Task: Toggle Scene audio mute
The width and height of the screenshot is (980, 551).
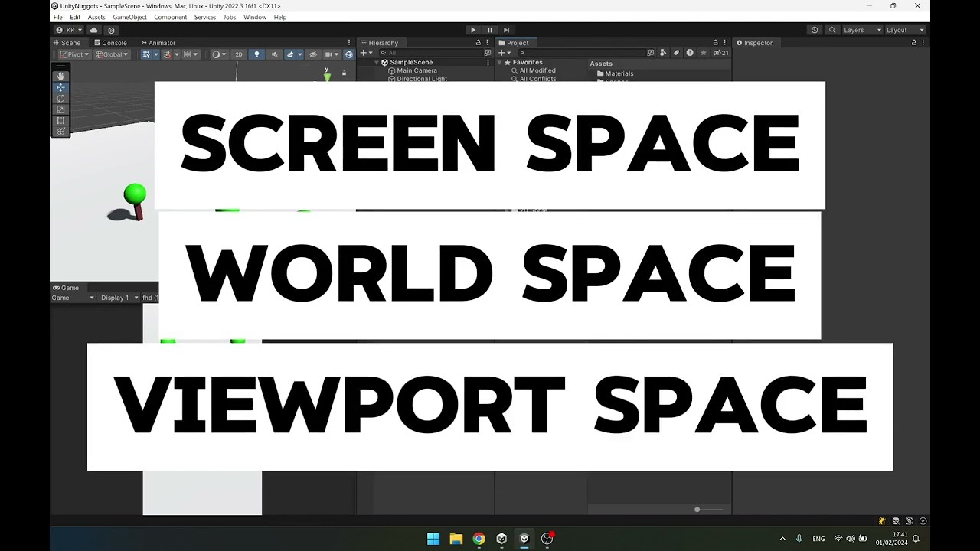Action: (273, 54)
